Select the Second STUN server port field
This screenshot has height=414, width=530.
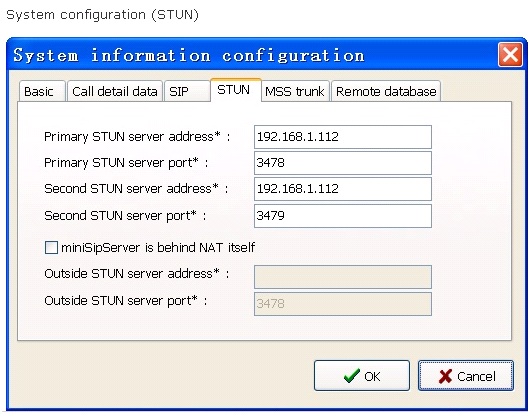click(x=343, y=216)
